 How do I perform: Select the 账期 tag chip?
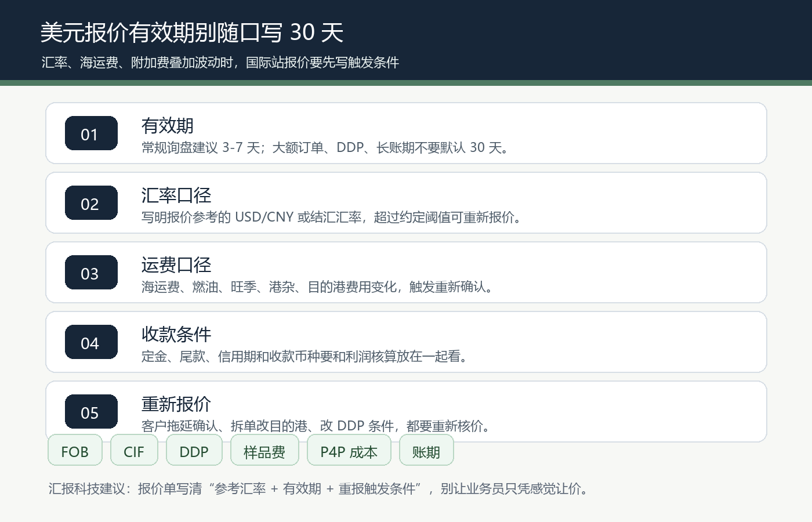click(426, 450)
